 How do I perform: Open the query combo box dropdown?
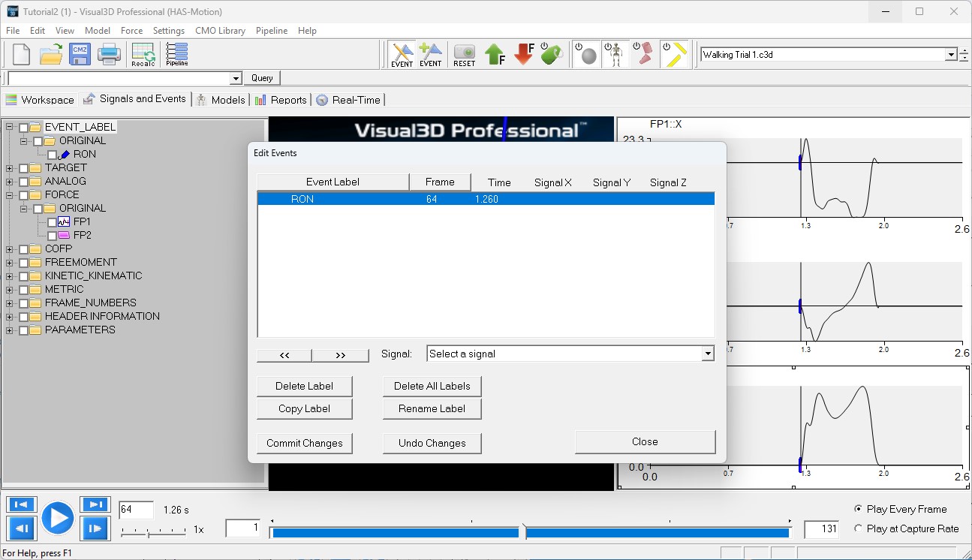point(236,78)
